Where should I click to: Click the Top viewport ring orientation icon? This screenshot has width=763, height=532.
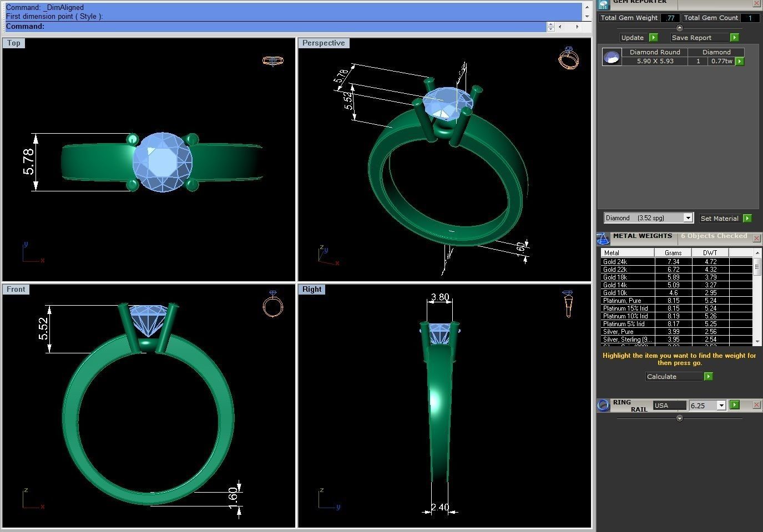click(272, 60)
